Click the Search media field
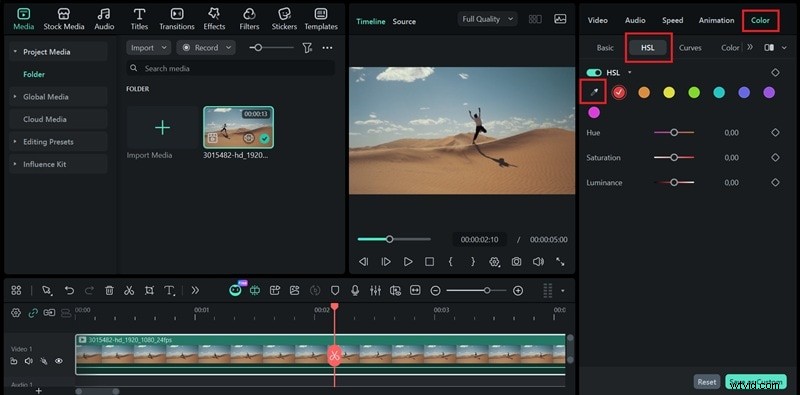This screenshot has width=800, height=395. pyautogui.click(x=231, y=68)
